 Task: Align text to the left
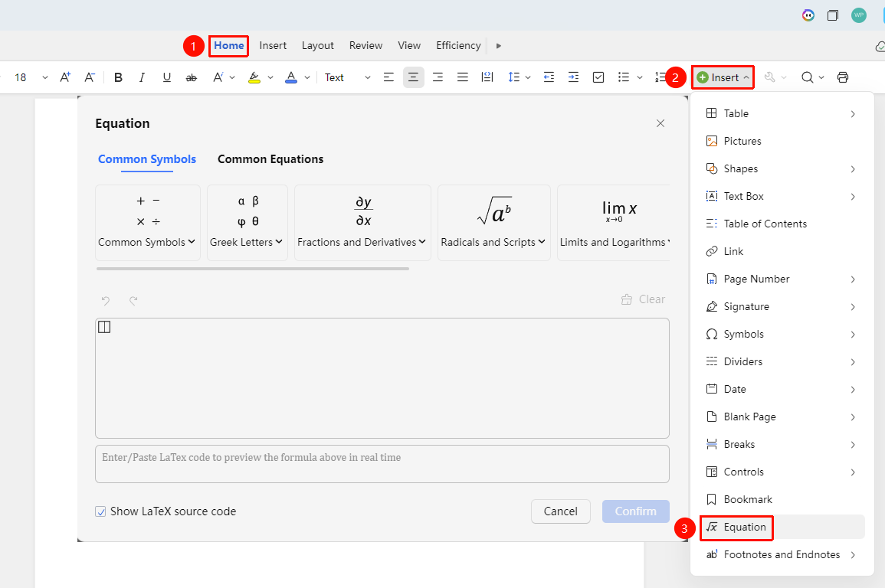click(388, 77)
